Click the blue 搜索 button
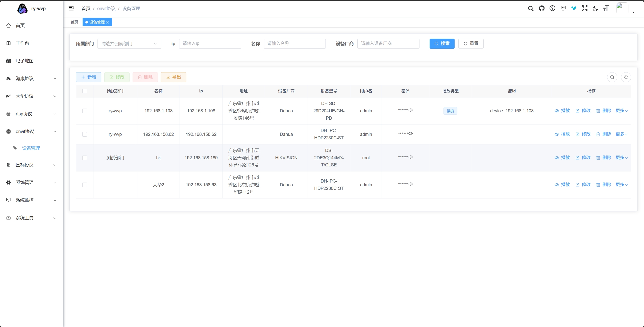The width and height of the screenshot is (644, 327). click(442, 44)
